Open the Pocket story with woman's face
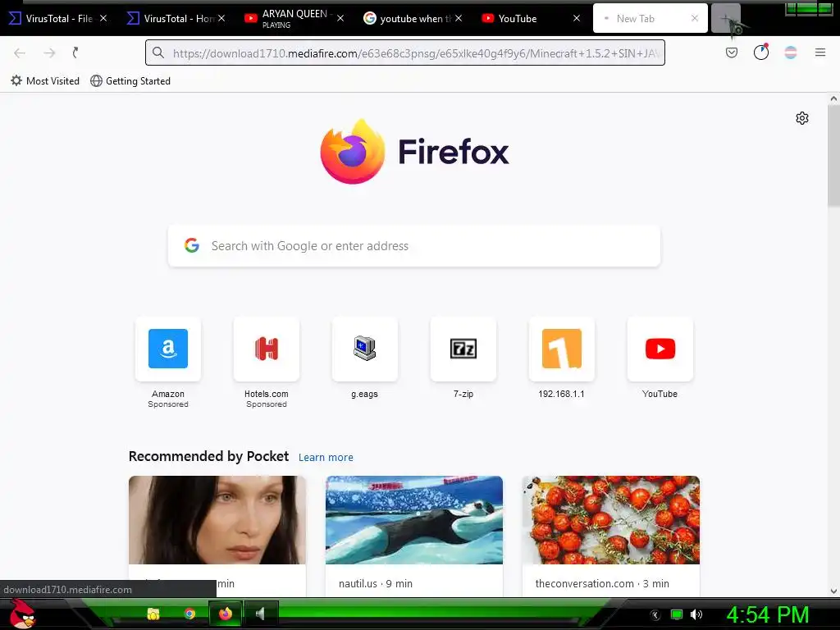This screenshot has height=630, width=840. [217, 519]
